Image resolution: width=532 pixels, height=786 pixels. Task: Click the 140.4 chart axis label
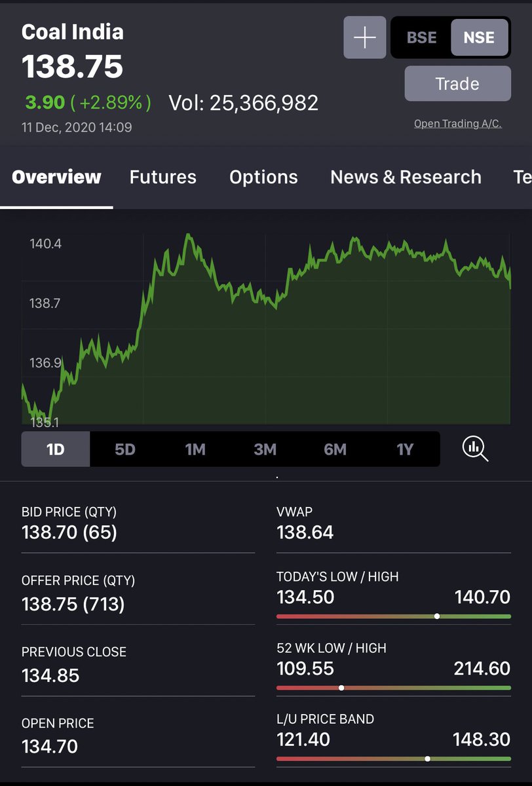click(x=46, y=244)
